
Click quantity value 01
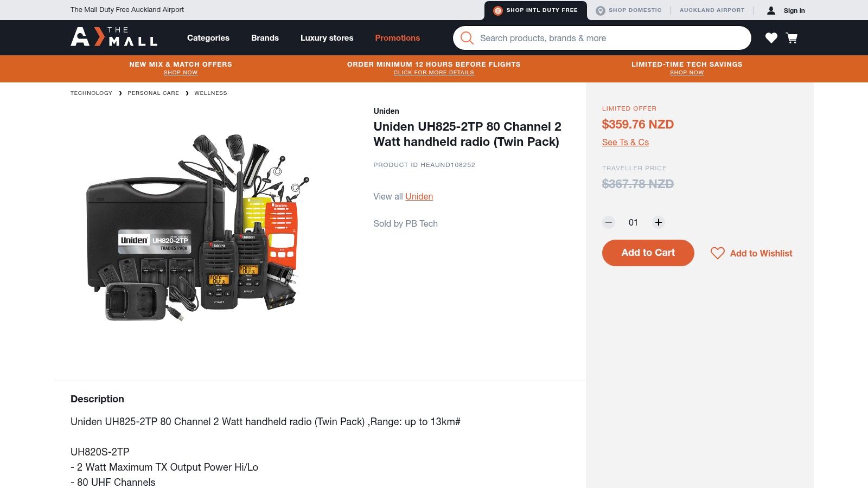coord(633,222)
